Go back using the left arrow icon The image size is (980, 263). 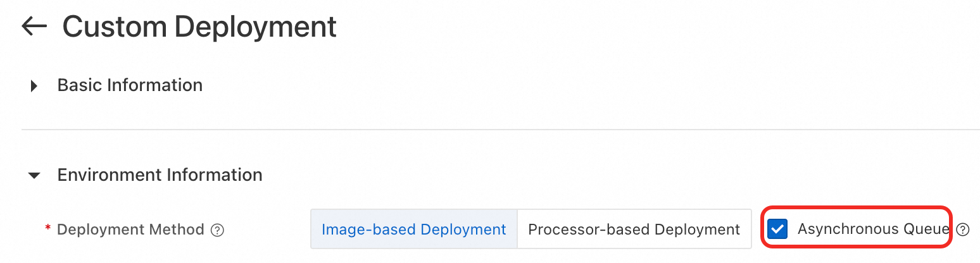[x=34, y=26]
